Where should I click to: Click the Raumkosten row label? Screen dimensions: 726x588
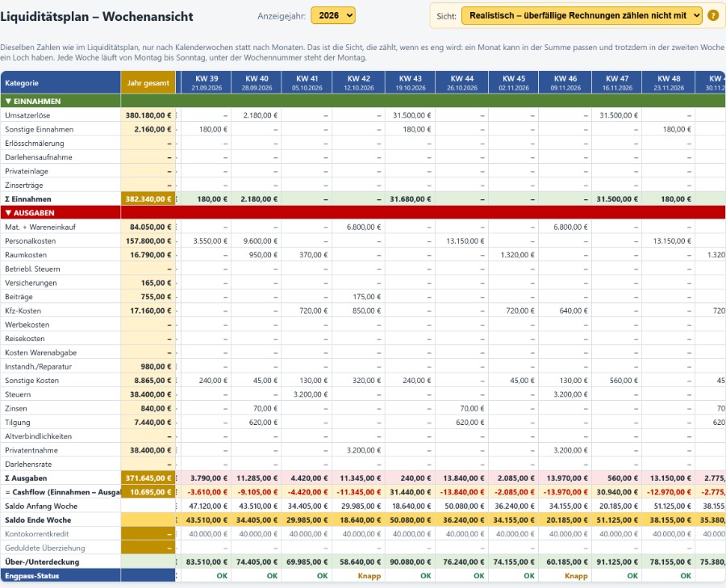26,255
